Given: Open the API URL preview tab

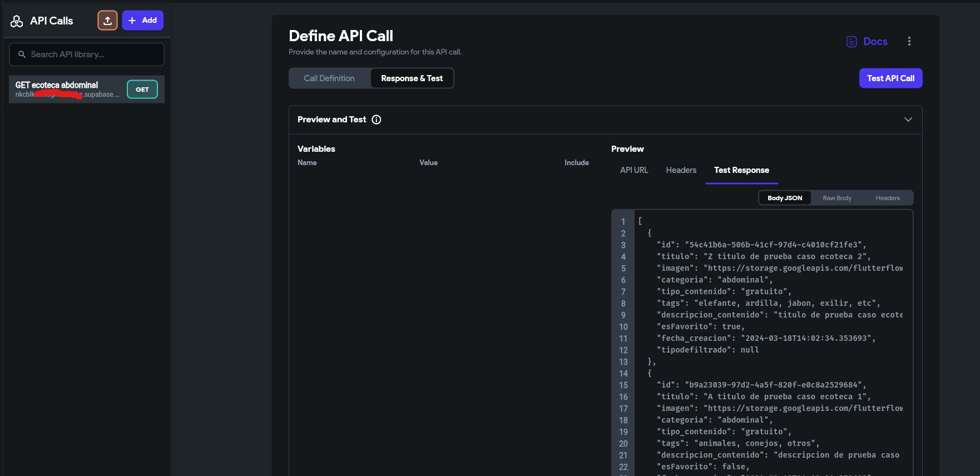Looking at the screenshot, I should [x=634, y=170].
